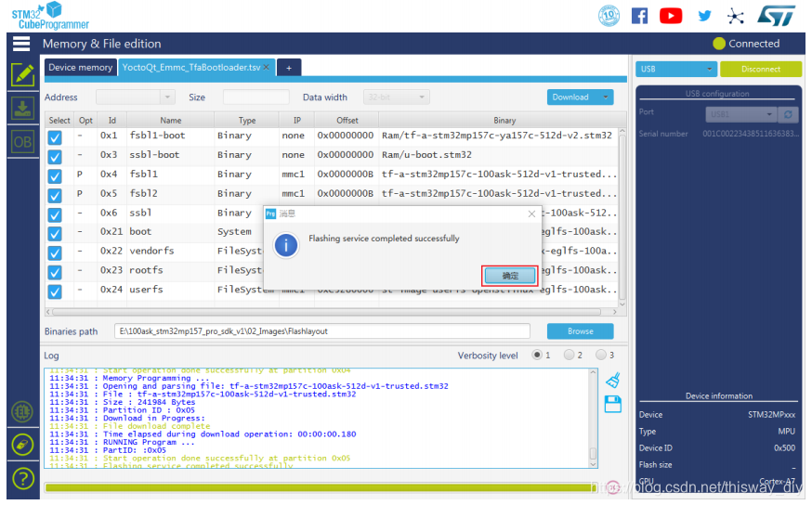Open the ST community network icon
Screen dimensions: 812x505
[x=736, y=16]
